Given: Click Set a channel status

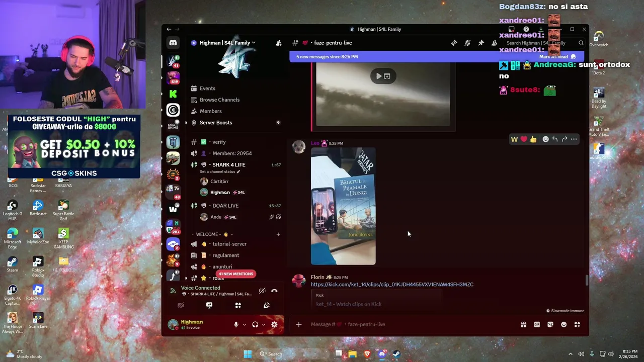Looking at the screenshot, I should pos(220,172).
